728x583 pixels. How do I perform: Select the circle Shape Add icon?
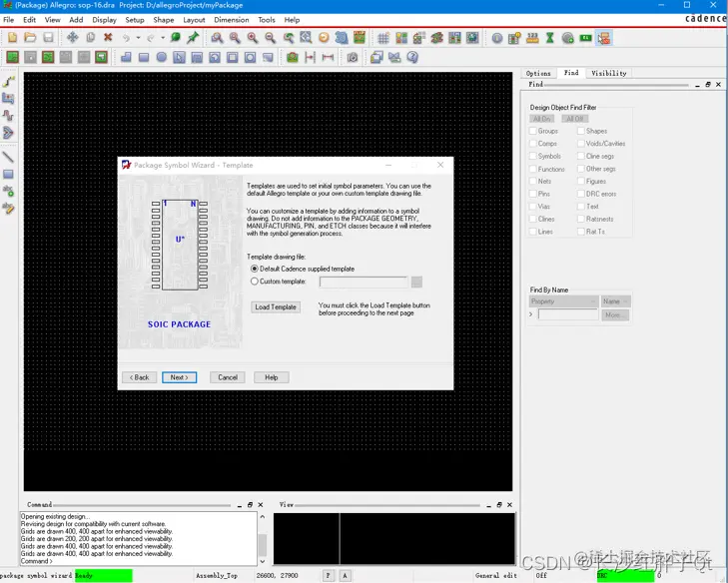tap(161, 57)
